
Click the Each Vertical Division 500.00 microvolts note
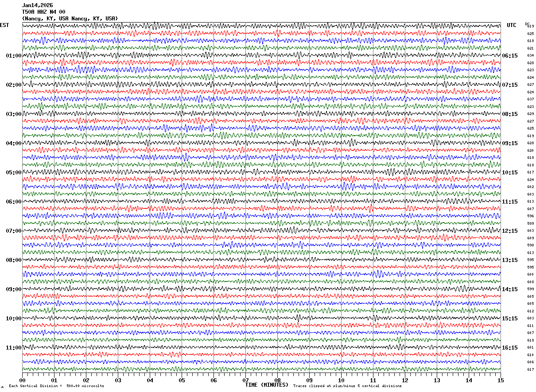56,386
